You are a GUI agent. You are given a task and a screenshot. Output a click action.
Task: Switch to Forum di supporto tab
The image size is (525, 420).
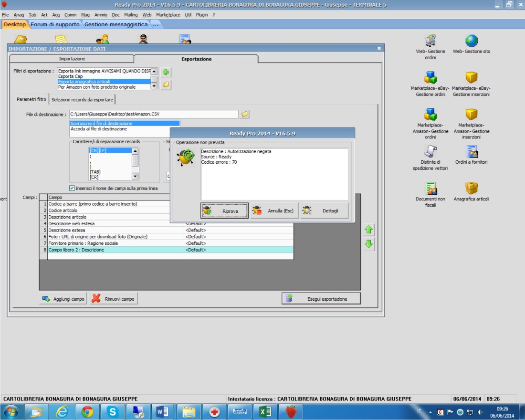55,24
